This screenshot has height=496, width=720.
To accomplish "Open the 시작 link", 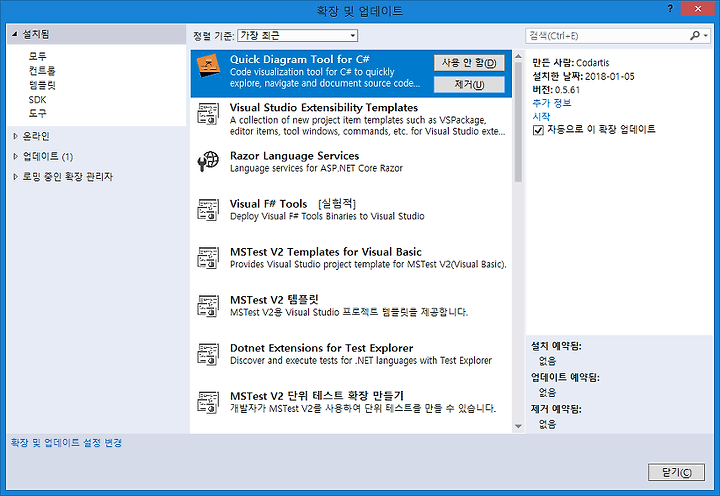I will tap(541, 117).
